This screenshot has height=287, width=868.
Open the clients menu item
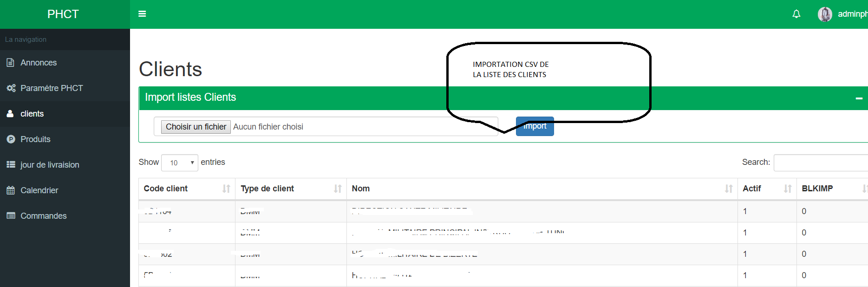(x=32, y=114)
